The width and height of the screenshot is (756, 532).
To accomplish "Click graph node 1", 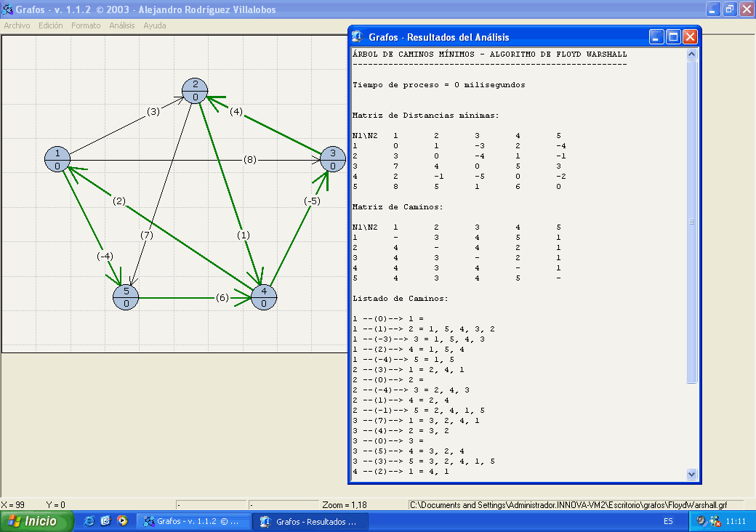I will tap(57, 158).
